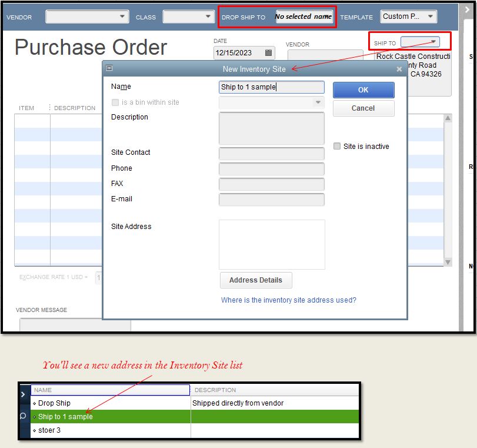Click the OK button

pos(363,90)
